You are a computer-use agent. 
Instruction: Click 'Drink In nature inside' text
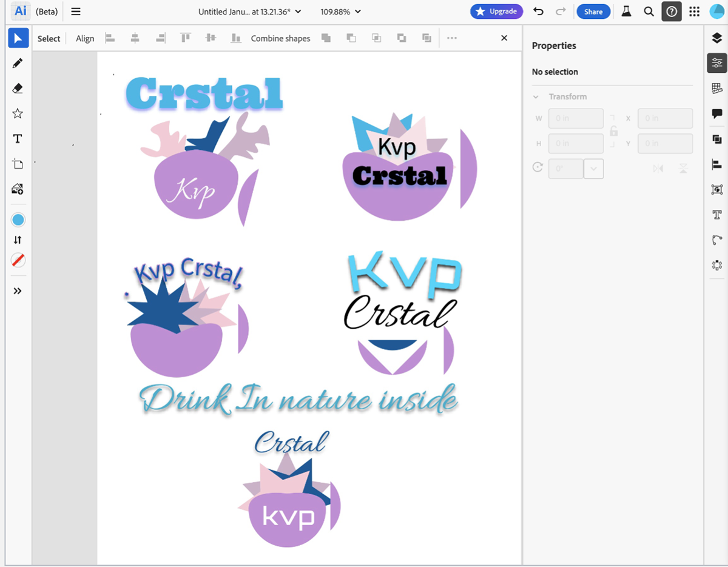[298, 400]
